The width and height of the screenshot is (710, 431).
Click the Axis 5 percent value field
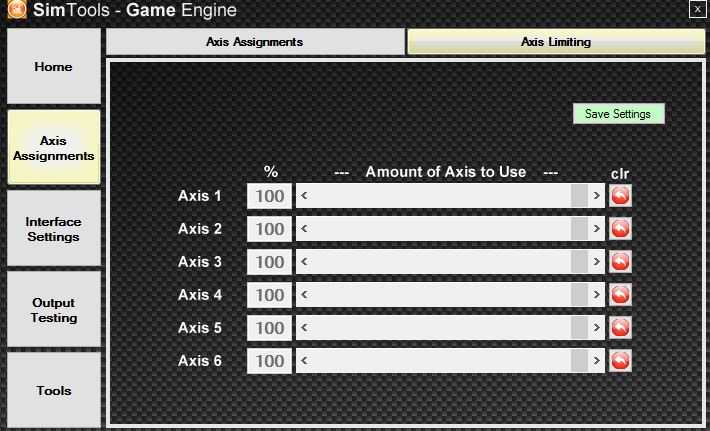click(269, 328)
